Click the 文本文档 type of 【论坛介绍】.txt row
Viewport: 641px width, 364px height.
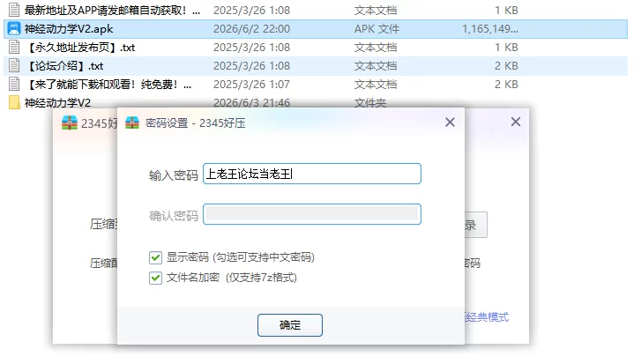[376, 66]
